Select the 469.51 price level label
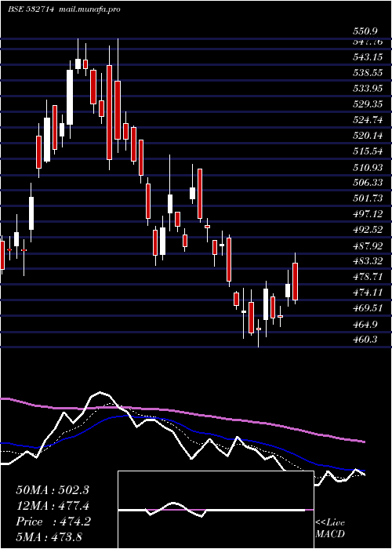Viewport: 392px width, 549px height. coord(367,308)
